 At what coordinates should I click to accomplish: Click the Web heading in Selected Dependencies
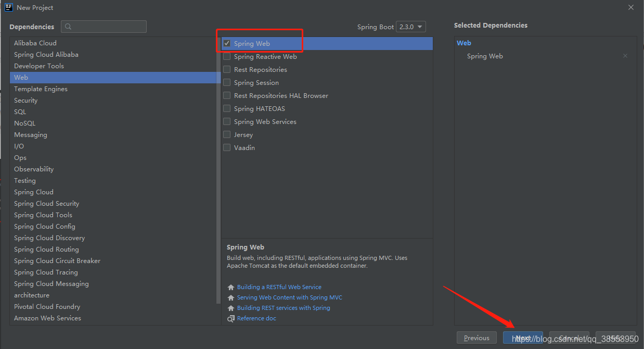pos(464,43)
